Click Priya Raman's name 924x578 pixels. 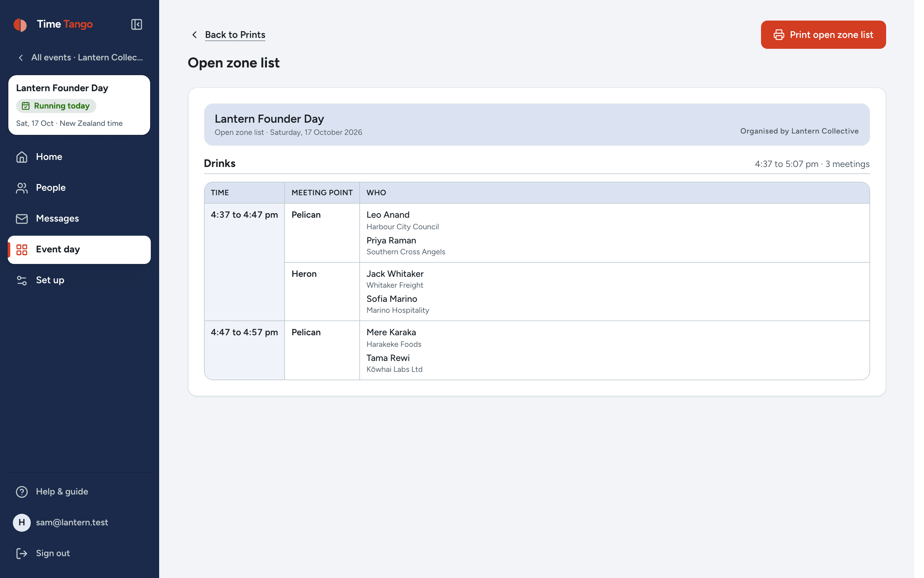[391, 241]
